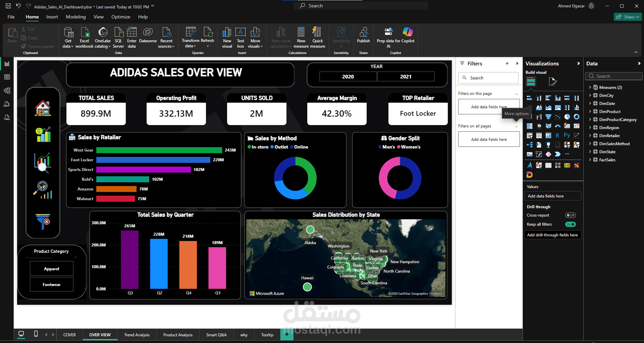The image size is (644, 343).
Task: Click Transform data icon
Action: 191,32
